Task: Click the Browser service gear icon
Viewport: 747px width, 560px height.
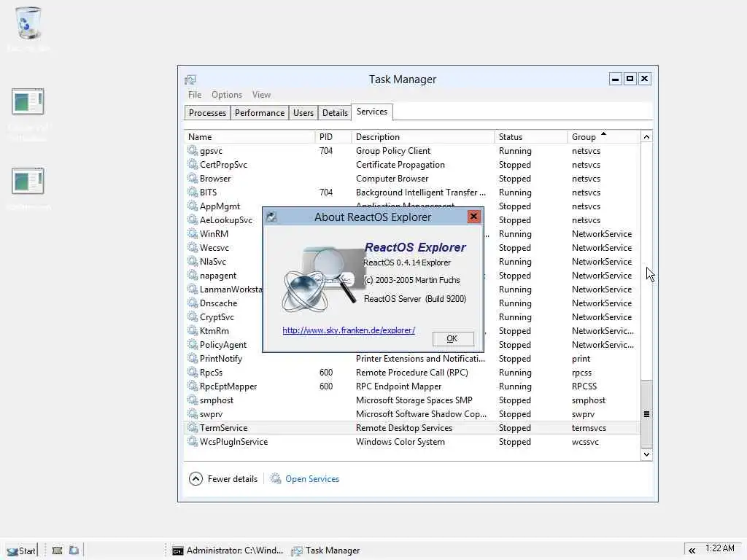Action: 193,178
